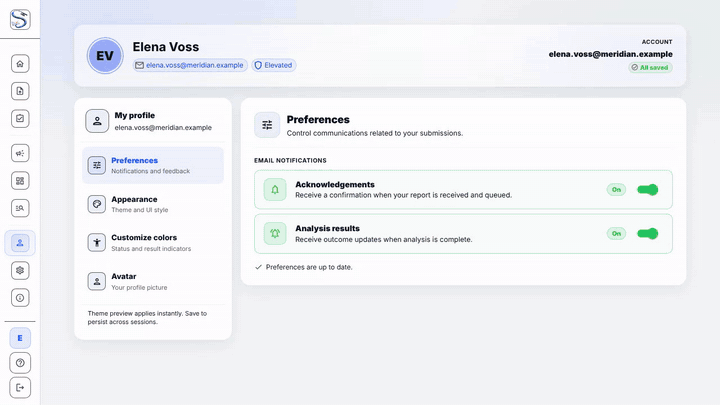Click the On label for Analysis results
This screenshot has height=405, width=720.
[x=616, y=233]
